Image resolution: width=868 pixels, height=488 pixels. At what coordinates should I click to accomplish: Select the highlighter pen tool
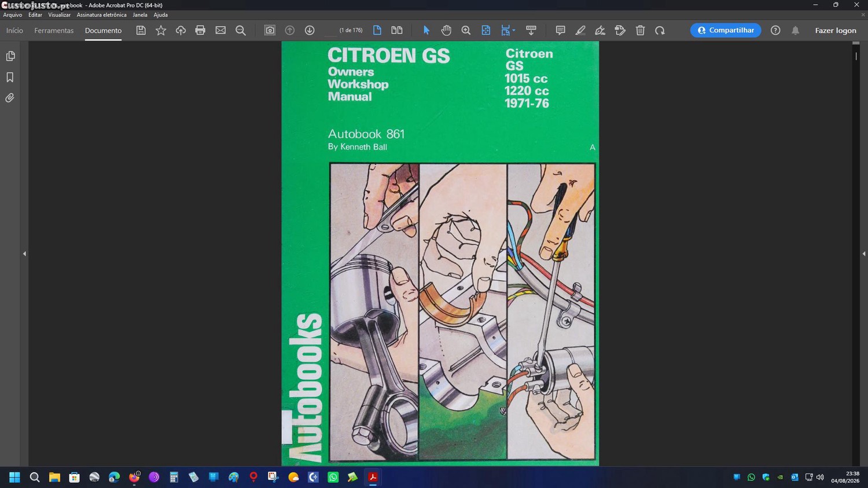[580, 30]
